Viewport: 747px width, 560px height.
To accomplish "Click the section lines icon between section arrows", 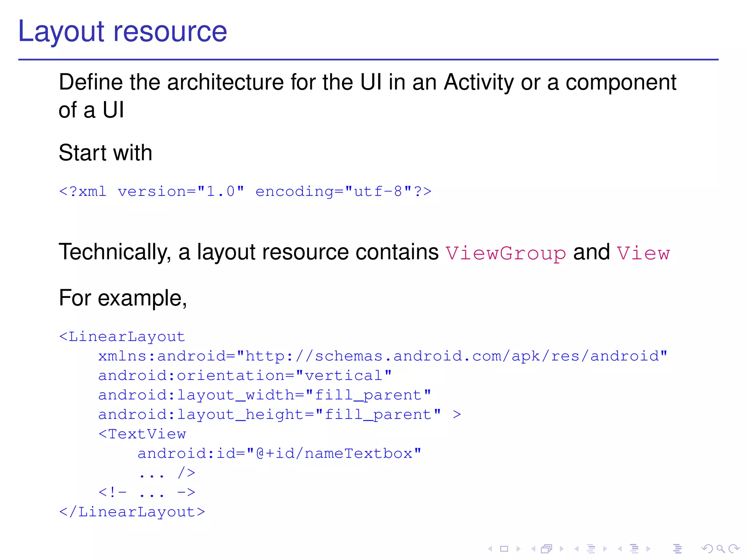I will (634, 549).
